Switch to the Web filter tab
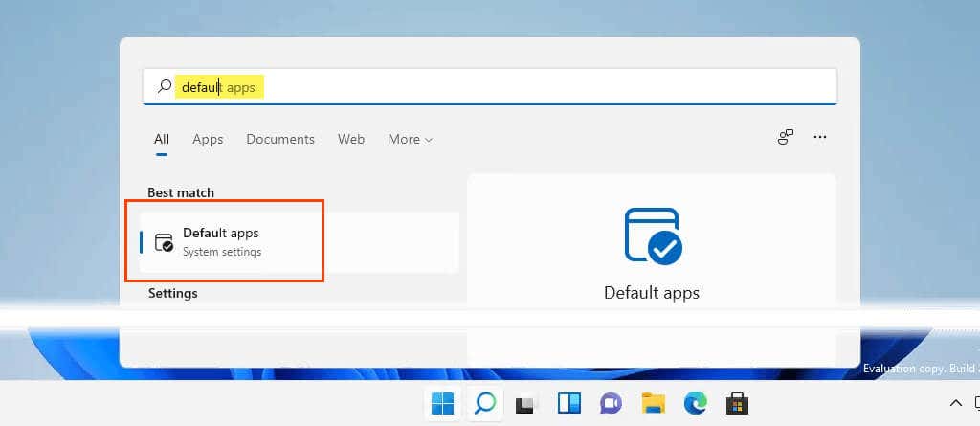 click(351, 139)
